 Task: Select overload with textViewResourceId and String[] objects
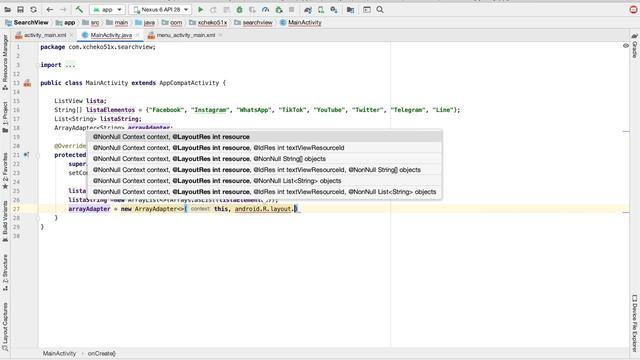(x=265, y=170)
